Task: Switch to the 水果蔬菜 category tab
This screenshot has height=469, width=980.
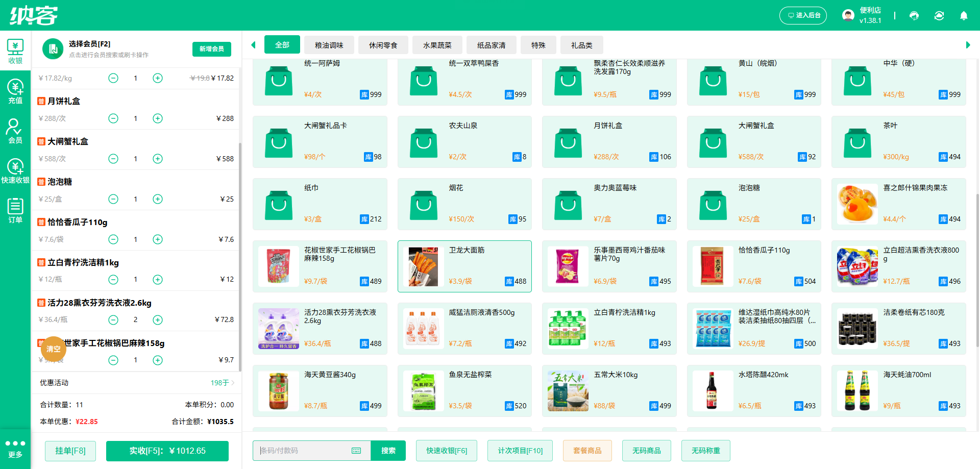Action: (x=437, y=45)
